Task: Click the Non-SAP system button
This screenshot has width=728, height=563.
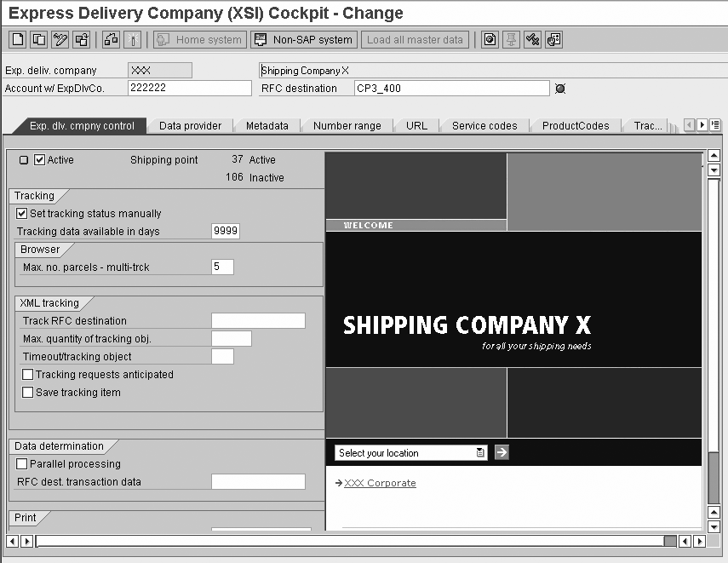Action: pyautogui.click(x=304, y=39)
